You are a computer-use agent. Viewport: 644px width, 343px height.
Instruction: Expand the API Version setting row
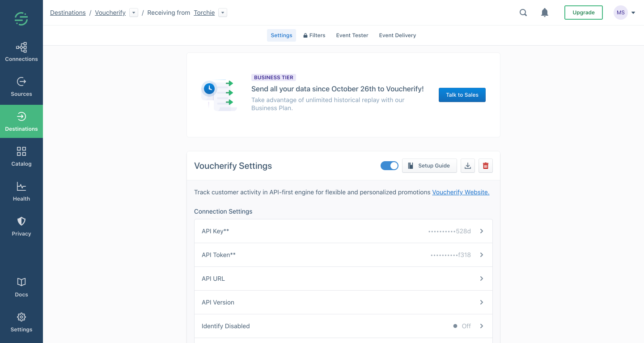click(343, 302)
